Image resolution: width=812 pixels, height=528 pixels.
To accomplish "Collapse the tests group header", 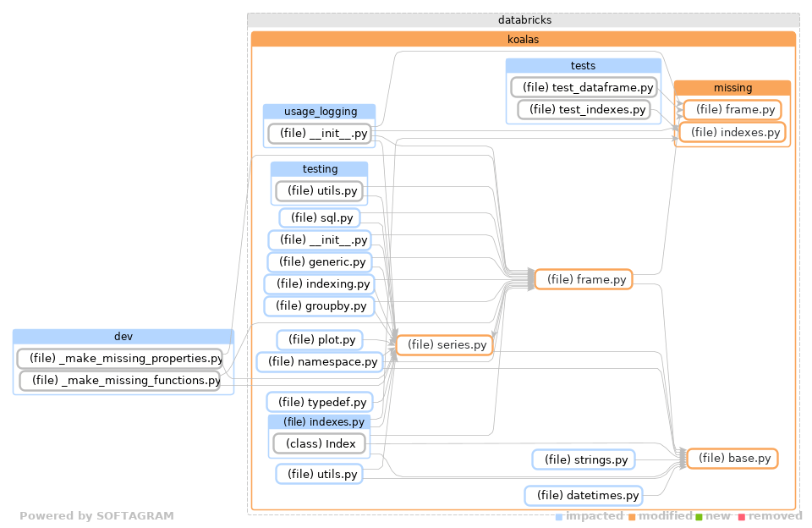I will [584, 65].
